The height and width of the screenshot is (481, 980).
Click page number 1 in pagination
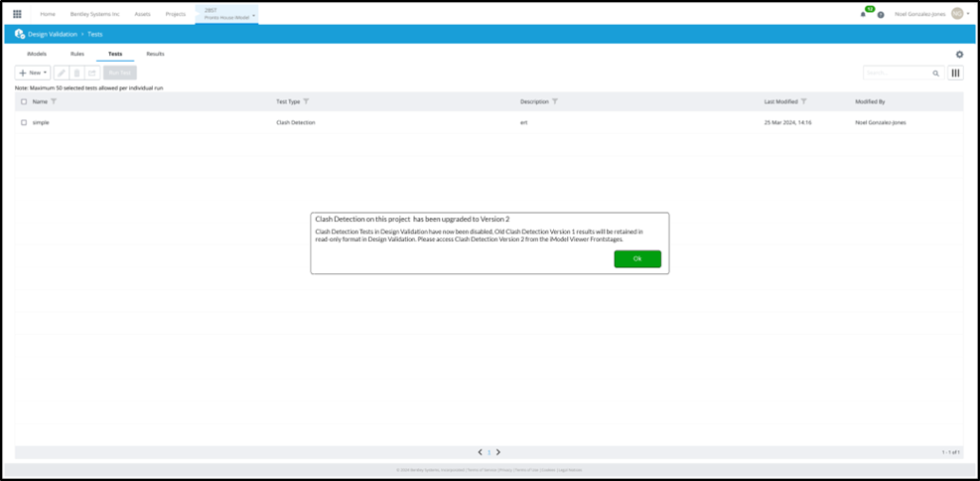pos(489,451)
